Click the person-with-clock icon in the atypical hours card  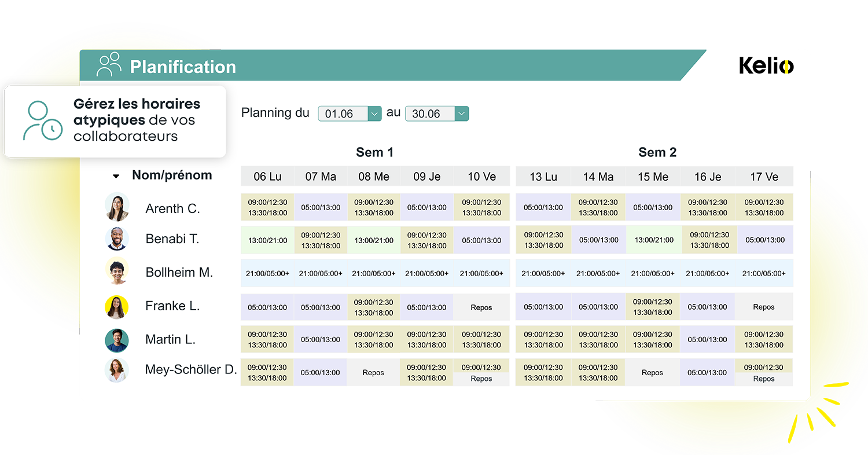coord(42,120)
